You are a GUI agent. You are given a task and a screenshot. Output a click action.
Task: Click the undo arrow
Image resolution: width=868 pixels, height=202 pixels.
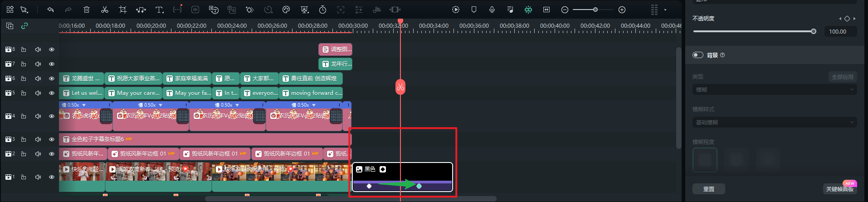point(50,10)
